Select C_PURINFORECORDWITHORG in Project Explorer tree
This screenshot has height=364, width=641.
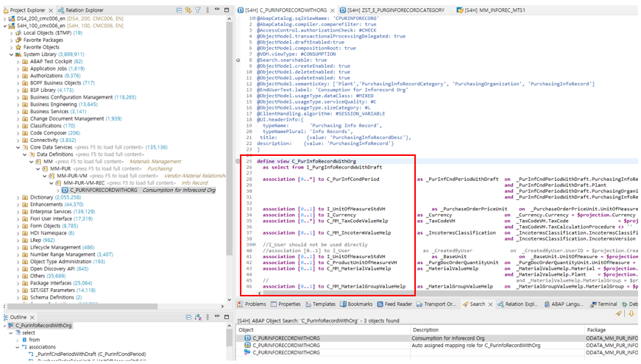pos(139,190)
